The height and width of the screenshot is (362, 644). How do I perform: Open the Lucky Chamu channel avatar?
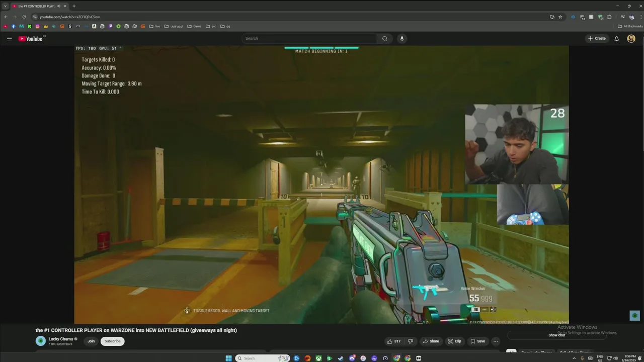point(40,341)
